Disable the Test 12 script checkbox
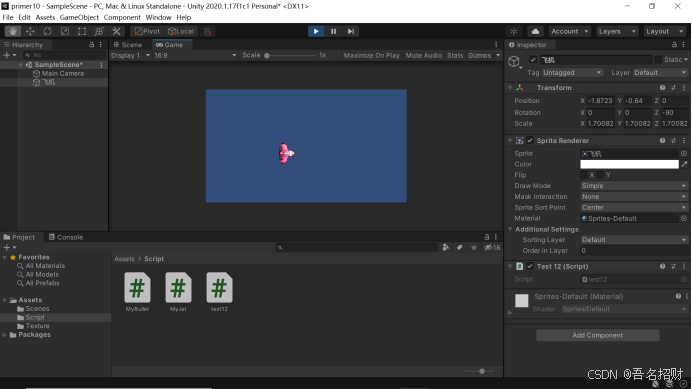Viewport: 692px width, 389px height. click(530, 266)
